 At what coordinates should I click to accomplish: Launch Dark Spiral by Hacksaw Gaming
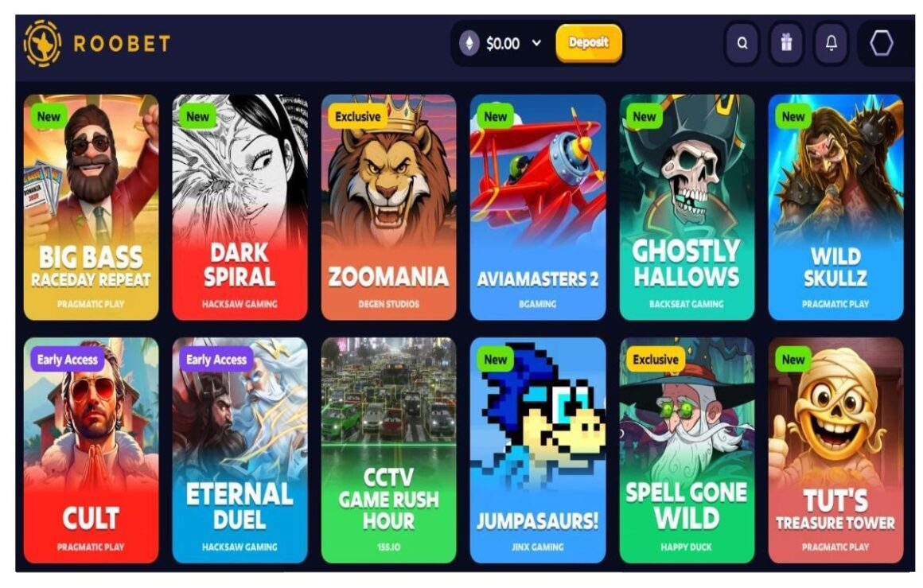(240, 207)
